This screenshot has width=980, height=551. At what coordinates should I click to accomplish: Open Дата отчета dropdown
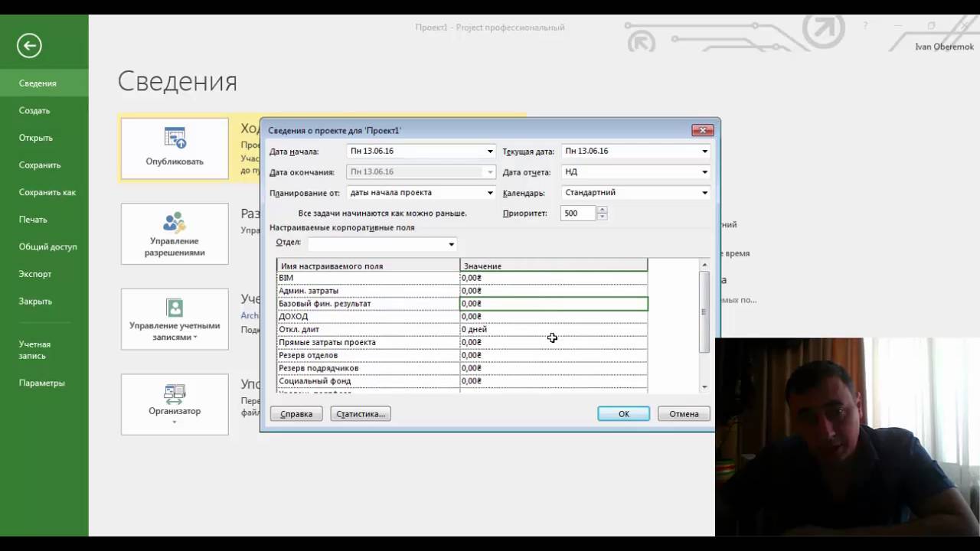(705, 172)
